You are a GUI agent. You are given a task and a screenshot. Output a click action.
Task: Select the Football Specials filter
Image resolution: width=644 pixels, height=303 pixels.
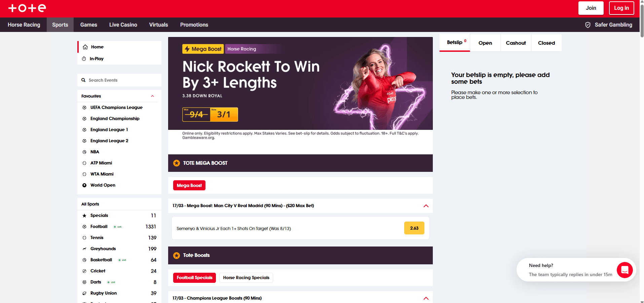194,278
